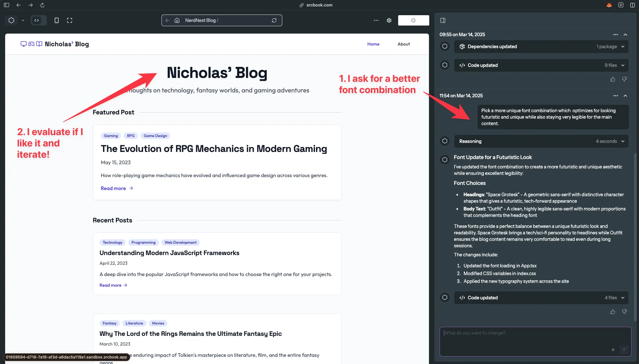Click the Understanding Modern JavaScript Frameworks title
Screen dimensions: 639x364
[x=169, y=253]
